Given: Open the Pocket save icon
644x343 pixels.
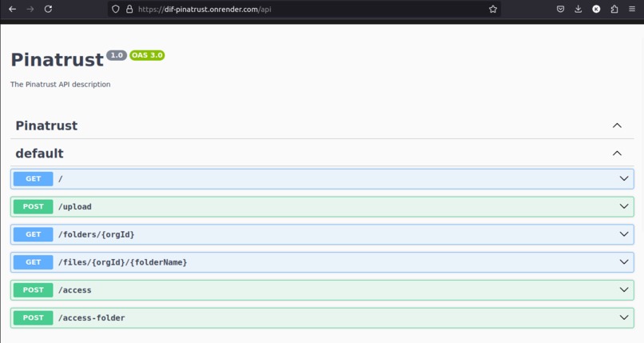Looking at the screenshot, I should [x=560, y=9].
